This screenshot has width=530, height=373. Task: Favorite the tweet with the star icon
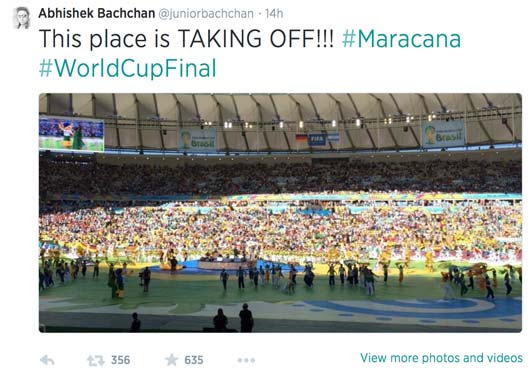[172, 360]
